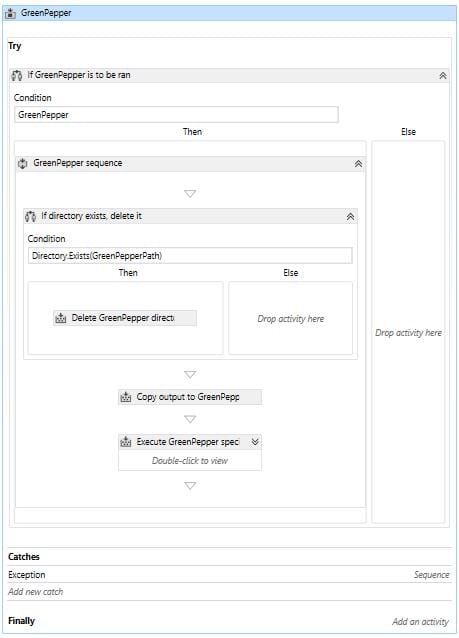The width and height of the screenshot is (459, 638).
Task: Collapse the 'GreenPepper sequence' activity
Action: 358,164
